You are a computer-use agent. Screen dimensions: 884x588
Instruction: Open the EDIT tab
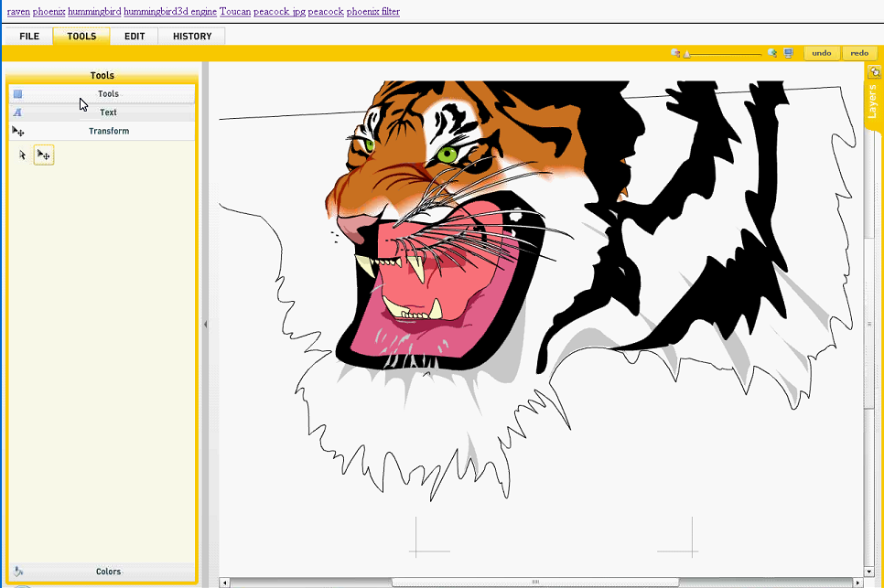click(x=135, y=36)
